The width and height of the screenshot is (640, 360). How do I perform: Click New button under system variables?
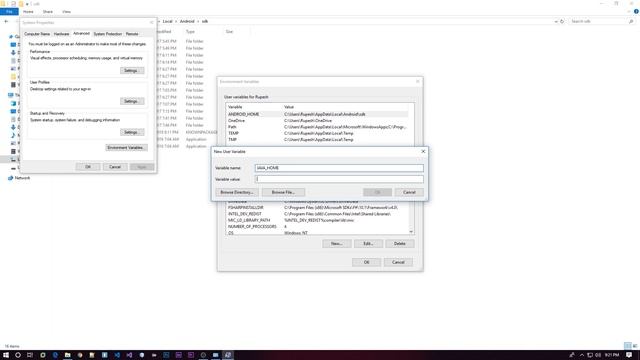(336, 244)
